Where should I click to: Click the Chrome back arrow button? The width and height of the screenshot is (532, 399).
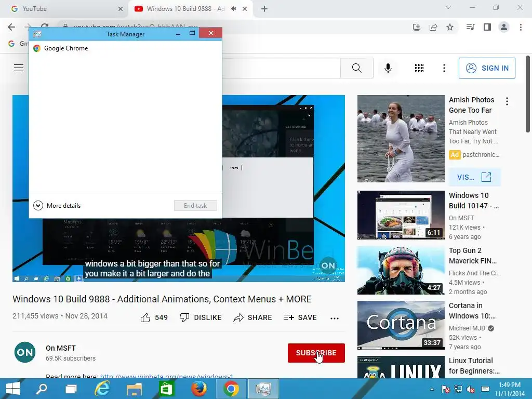coord(11,27)
